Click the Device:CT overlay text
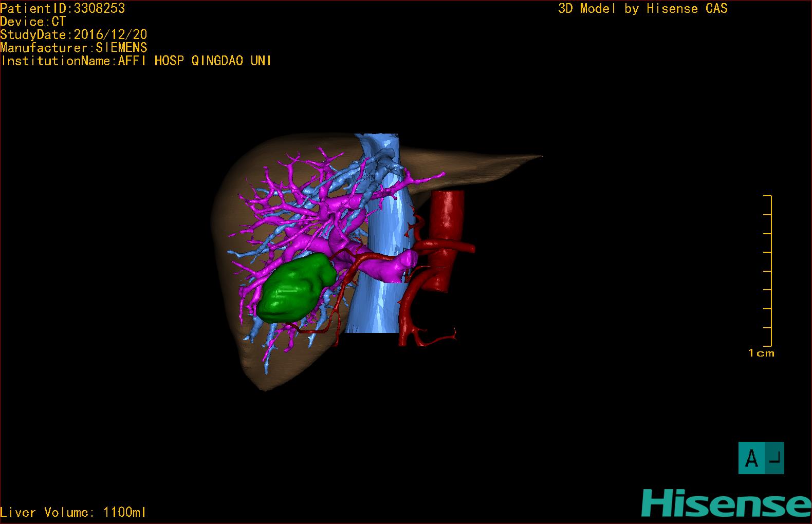 (x=33, y=22)
